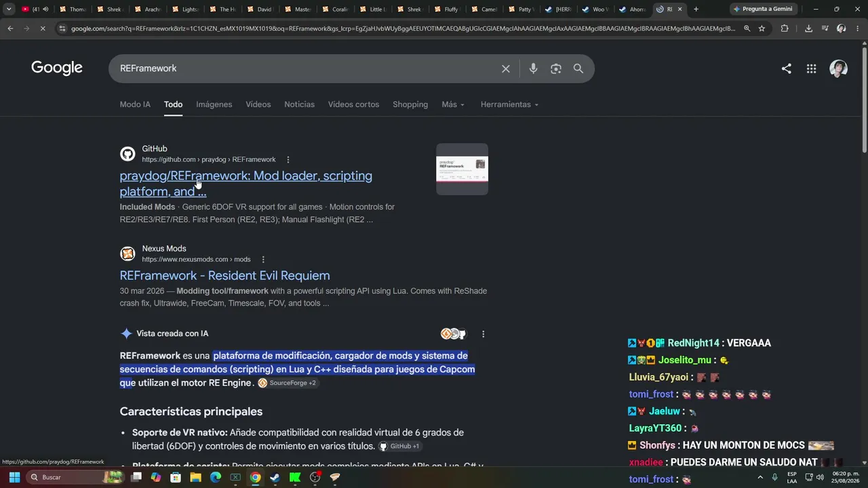Go back to the previous page
This screenshot has height=488, width=868.
coord(10,28)
